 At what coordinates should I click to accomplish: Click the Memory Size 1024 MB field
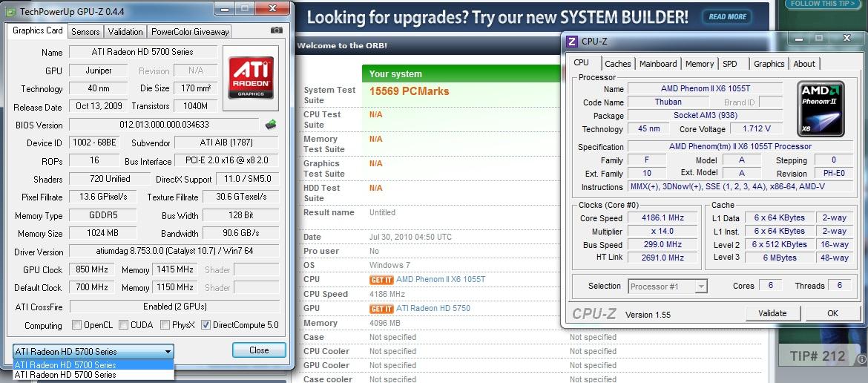click(103, 233)
